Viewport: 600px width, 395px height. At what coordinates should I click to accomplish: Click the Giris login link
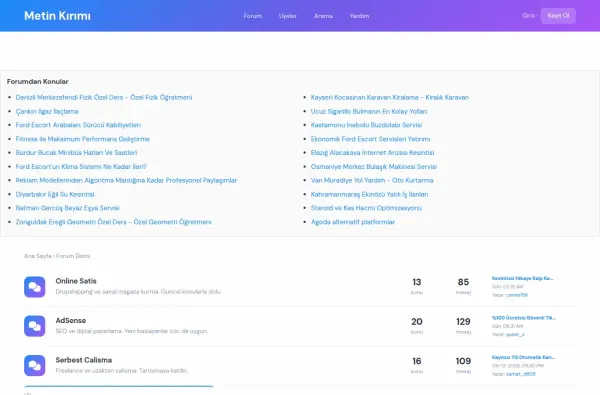click(528, 16)
